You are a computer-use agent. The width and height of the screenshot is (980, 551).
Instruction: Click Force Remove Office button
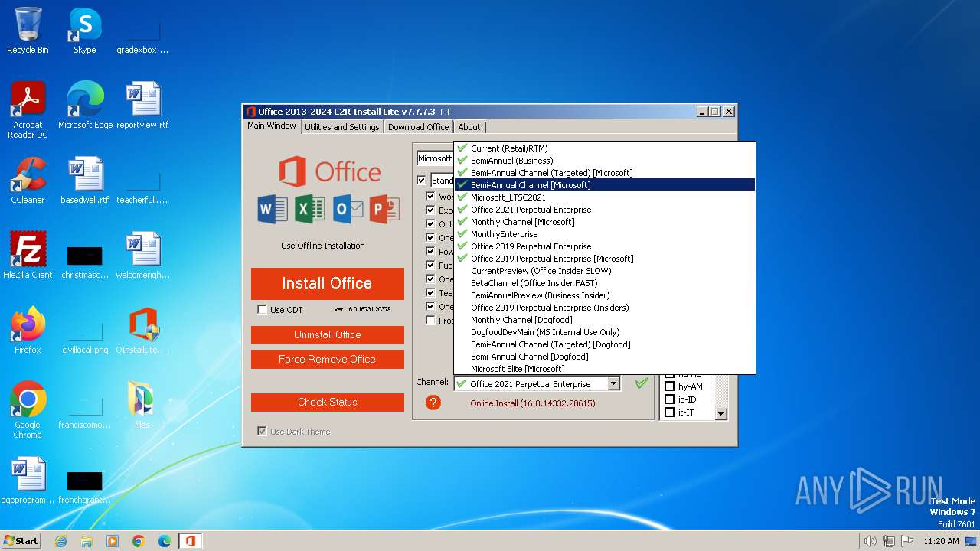328,360
